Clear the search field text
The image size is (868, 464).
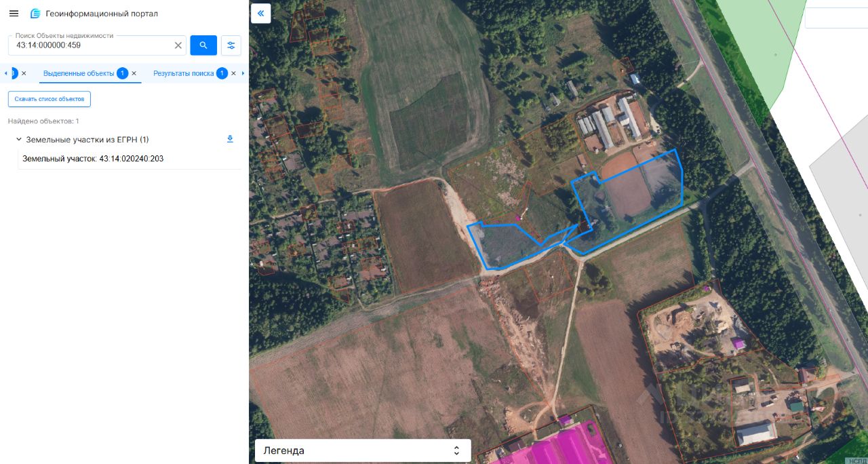coord(178,45)
